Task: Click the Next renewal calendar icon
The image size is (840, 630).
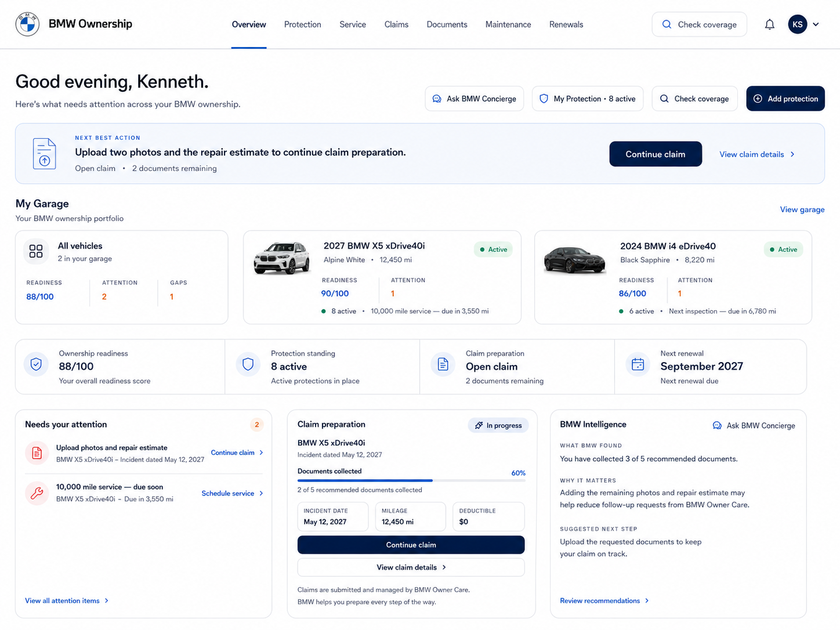Action: 638,364
